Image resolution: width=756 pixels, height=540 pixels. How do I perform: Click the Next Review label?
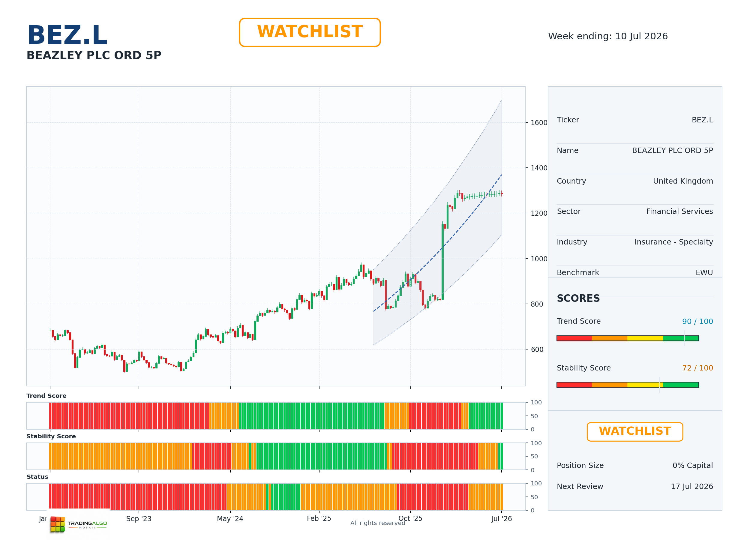coord(580,487)
